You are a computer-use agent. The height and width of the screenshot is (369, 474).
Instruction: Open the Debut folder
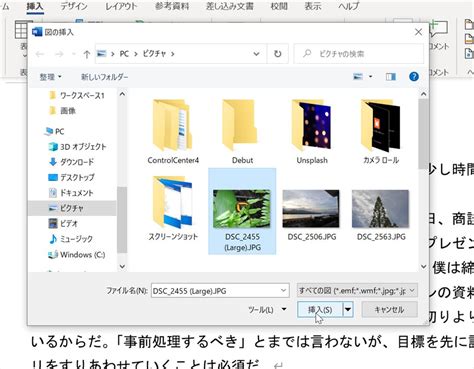[242, 132]
